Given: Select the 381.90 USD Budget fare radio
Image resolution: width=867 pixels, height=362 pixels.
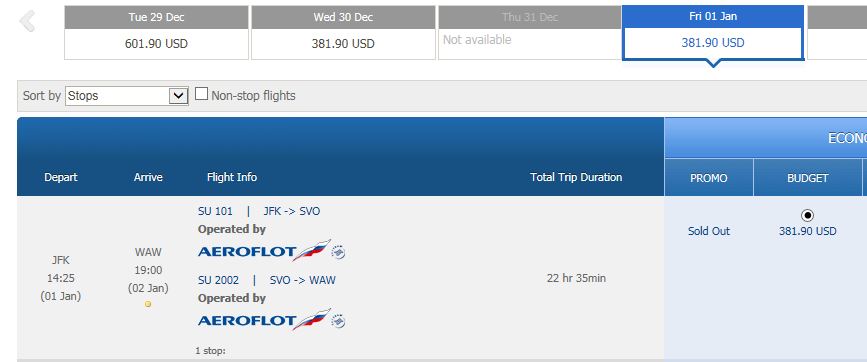Looking at the screenshot, I should 807,216.
